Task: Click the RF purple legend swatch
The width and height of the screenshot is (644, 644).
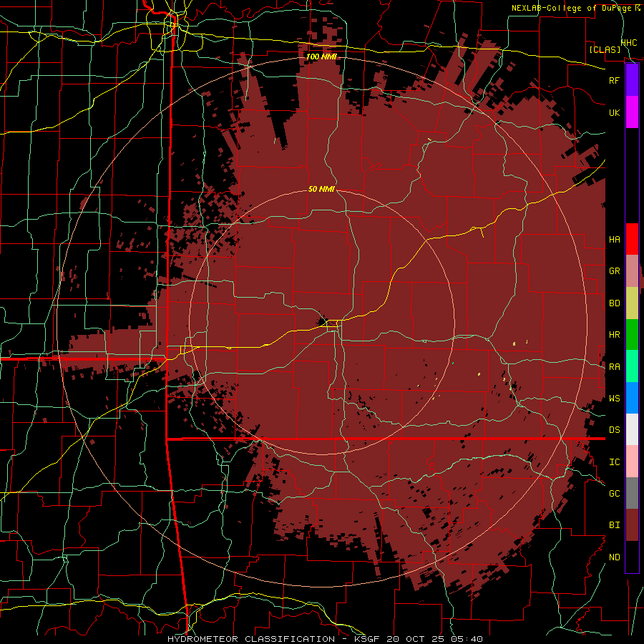Action: tap(632, 80)
